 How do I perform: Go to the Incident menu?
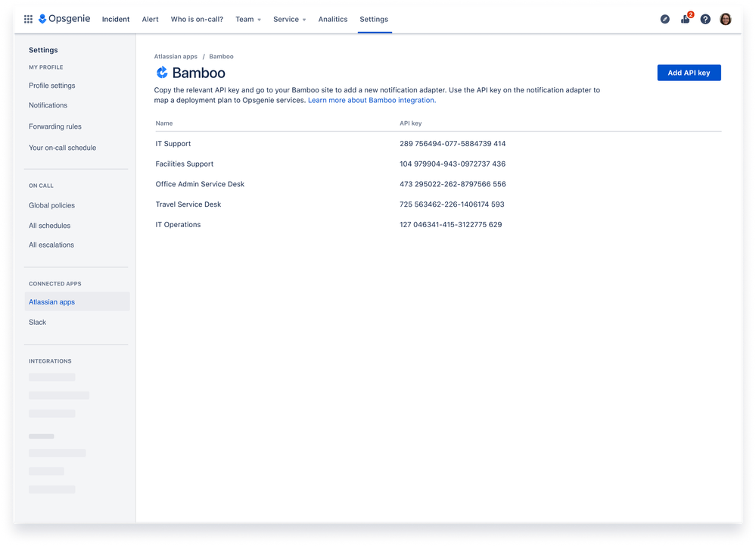click(116, 19)
